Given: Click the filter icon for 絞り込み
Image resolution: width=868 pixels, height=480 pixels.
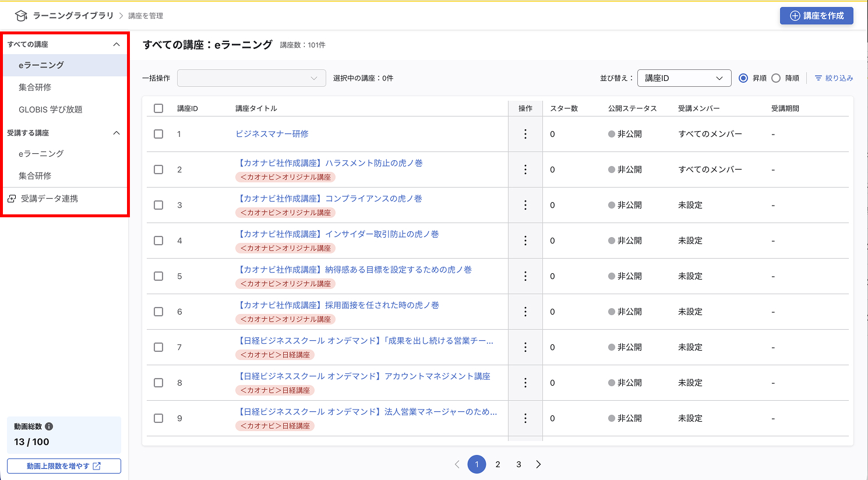Looking at the screenshot, I should pyautogui.click(x=818, y=78).
